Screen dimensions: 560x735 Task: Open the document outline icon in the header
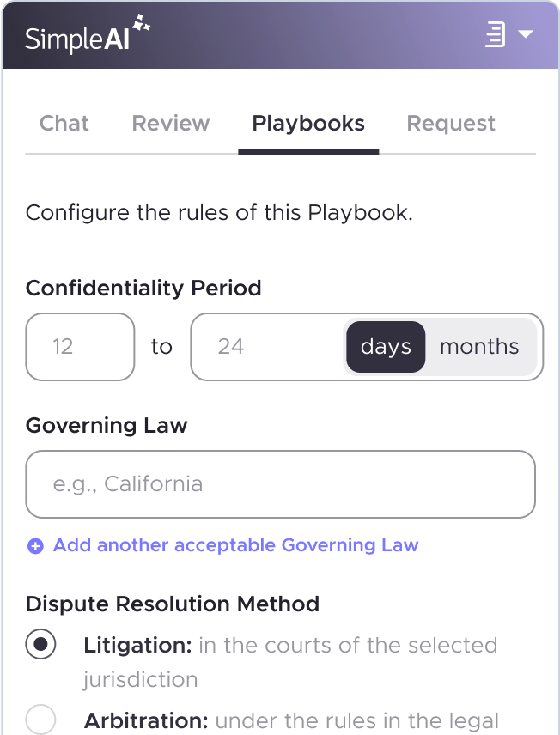[x=494, y=34]
